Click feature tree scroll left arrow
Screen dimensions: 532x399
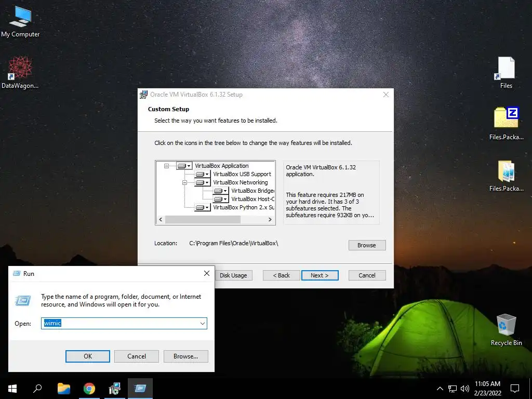click(x=161, y=220)
